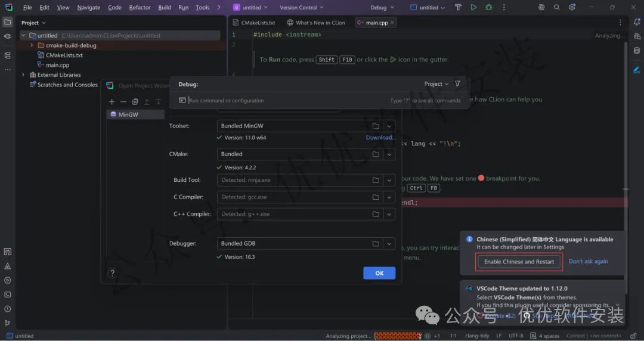Expand the C++ Compiler dropdown arrow

[x=389, y=214]
